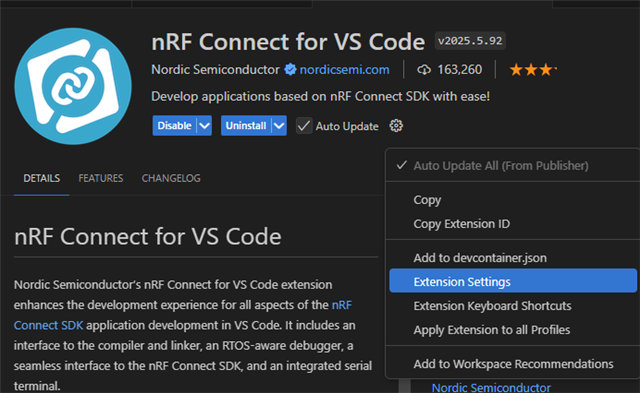
Task: Open the nRF Connect SDK link
Action: [x=183, y=315]
